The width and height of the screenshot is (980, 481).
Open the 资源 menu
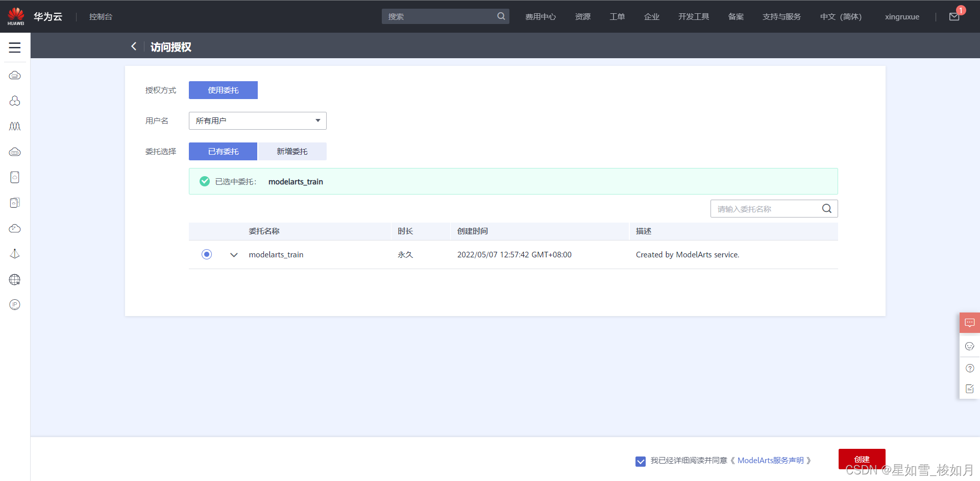coord(583,17)
